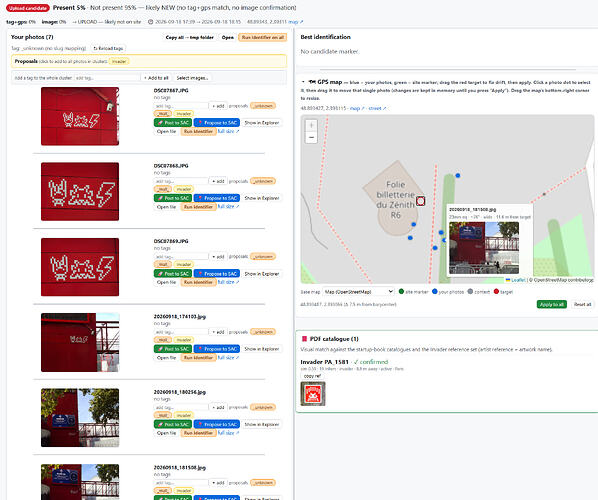Click the 'Select images...' button

[192, 78]
